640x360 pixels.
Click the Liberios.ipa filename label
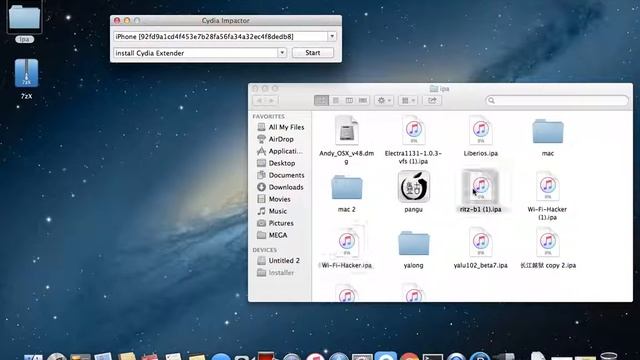480,153
